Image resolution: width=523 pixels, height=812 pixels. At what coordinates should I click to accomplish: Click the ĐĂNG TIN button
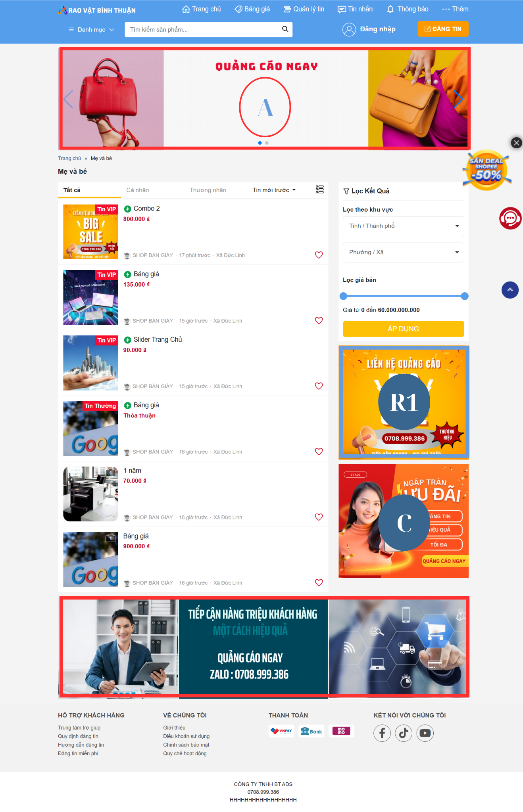(443, 29)
